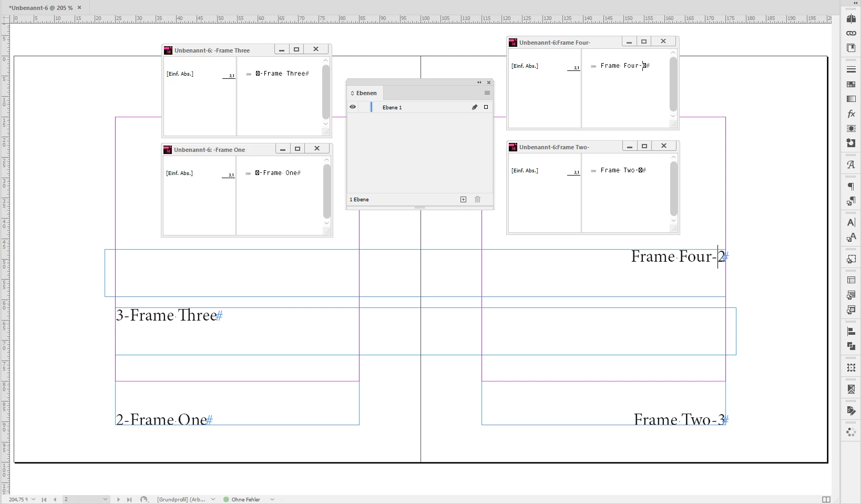
Task: Open preflight menu icon in status bar
Action: pyautogui.click(x=143, y=499)
